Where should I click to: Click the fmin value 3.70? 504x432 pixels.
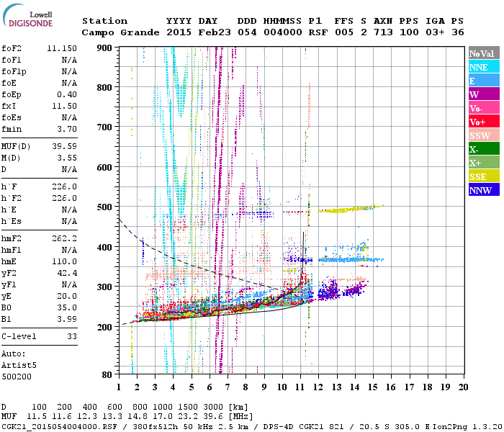(67, 129)
